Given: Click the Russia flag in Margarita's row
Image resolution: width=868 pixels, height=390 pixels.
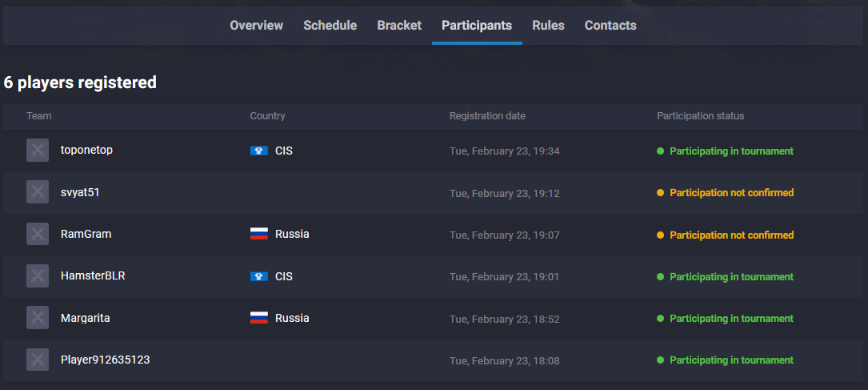Looking at the screenshot, I should [259, 318].
